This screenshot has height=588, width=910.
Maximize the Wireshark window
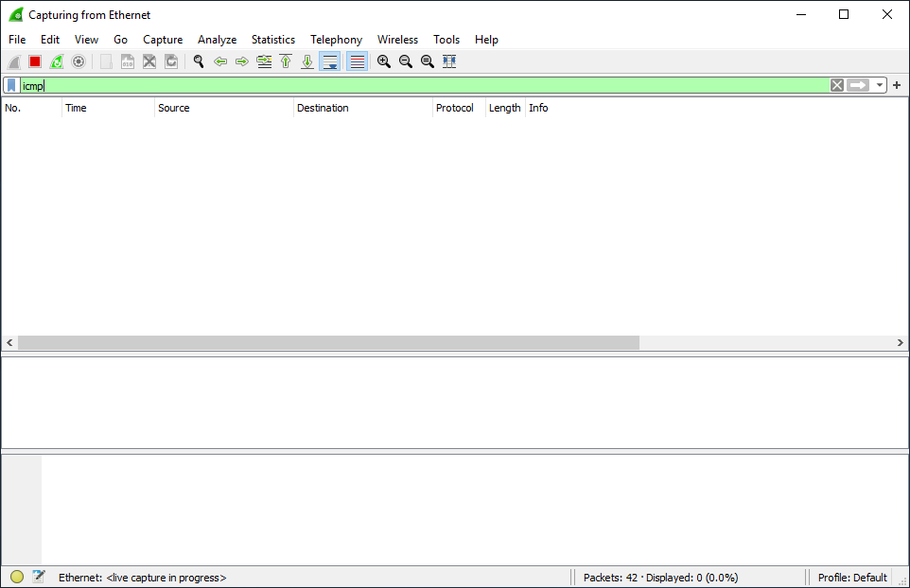(844, 14)
